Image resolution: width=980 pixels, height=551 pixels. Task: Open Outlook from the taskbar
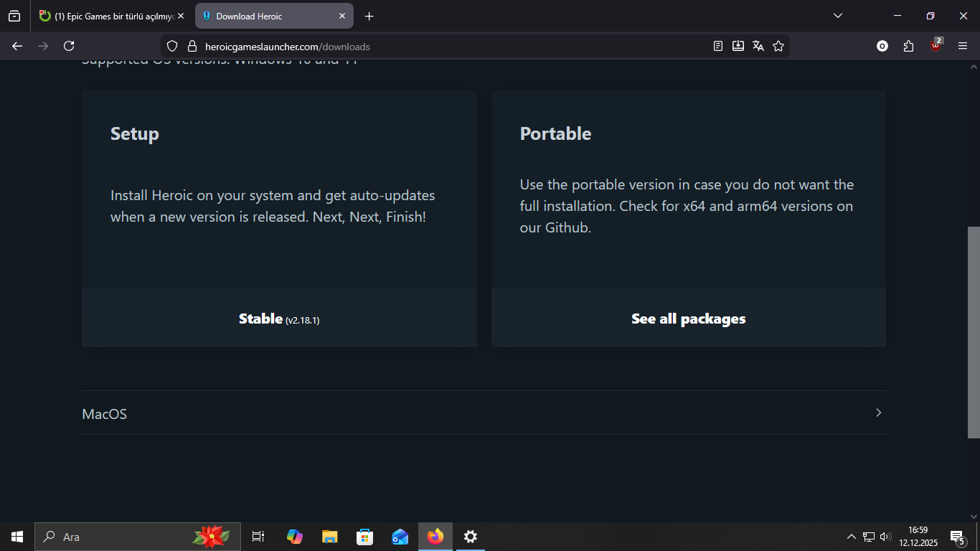(x=400, y=537)
